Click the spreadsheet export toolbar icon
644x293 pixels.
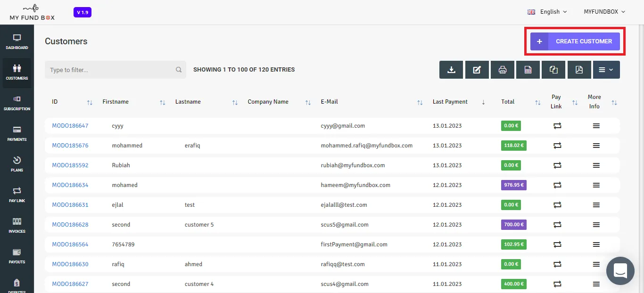click(528, 70)
